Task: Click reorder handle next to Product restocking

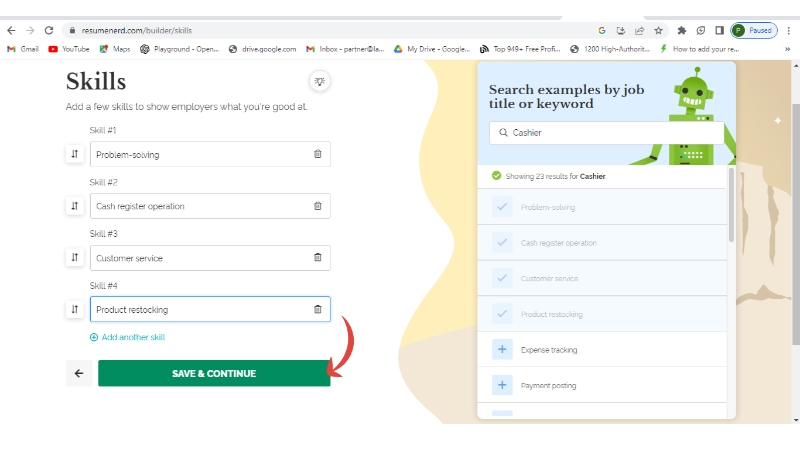Action: (74, 310)
